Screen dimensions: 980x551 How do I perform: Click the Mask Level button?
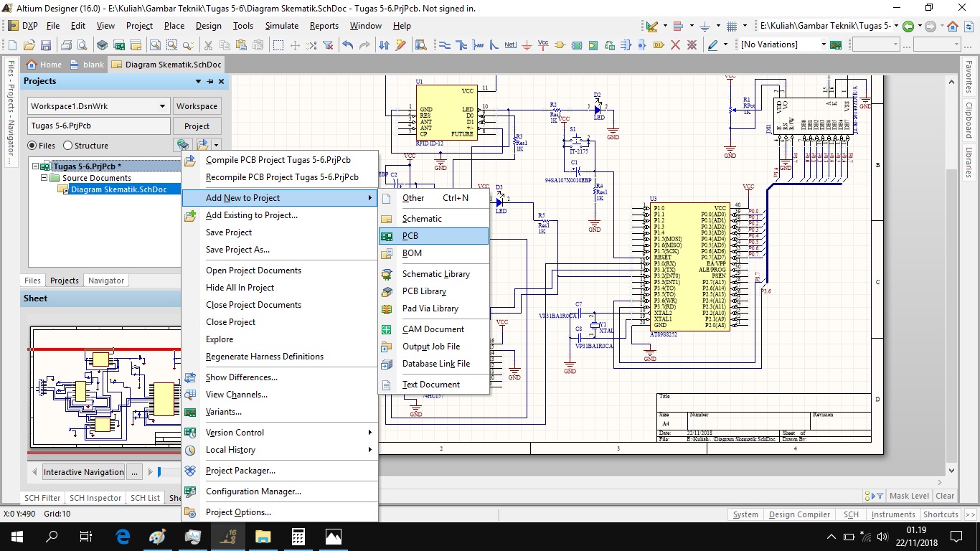(x=909, y=496)
